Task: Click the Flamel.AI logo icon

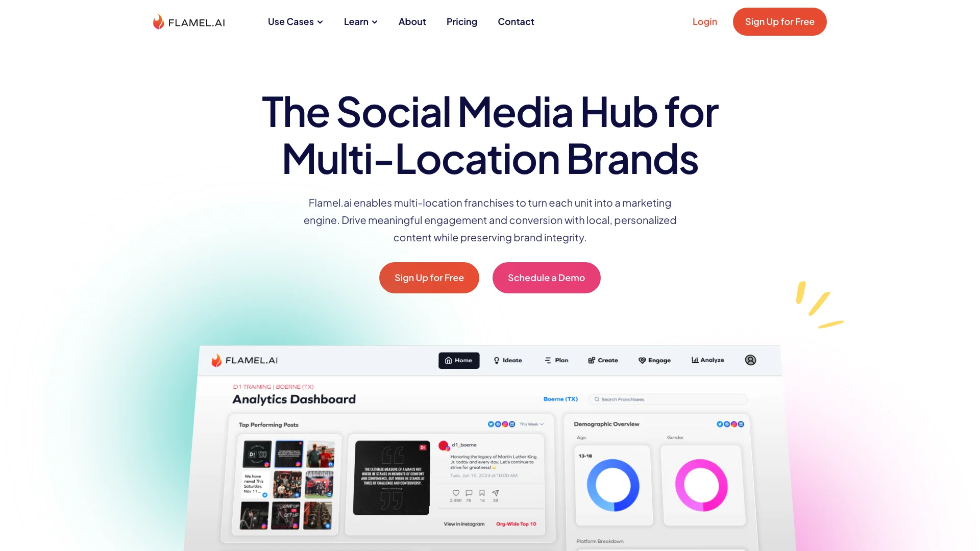Action: coord(160,21)
